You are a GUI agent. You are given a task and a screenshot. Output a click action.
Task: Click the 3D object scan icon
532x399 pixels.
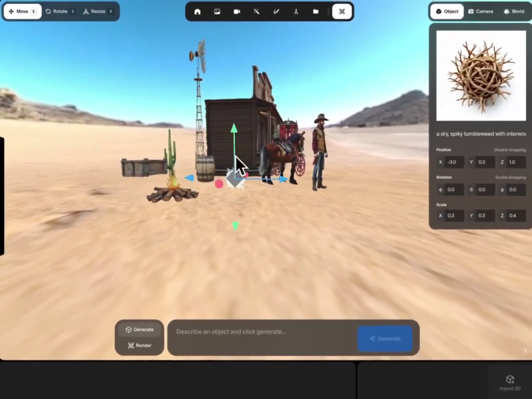pos(342,11)
